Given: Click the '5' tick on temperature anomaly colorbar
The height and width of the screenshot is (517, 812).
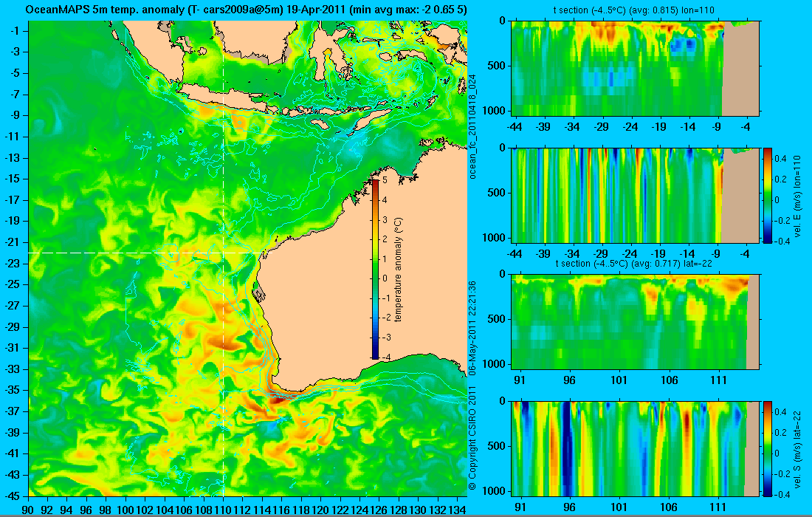Looking at the screenshot, I should (x=385, y=180).
